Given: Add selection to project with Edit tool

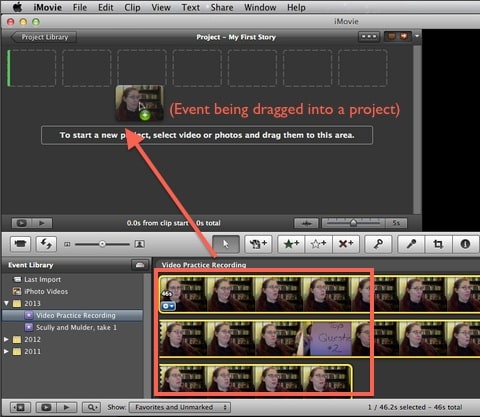Looking at the screenshot, I should pos(258,244).
